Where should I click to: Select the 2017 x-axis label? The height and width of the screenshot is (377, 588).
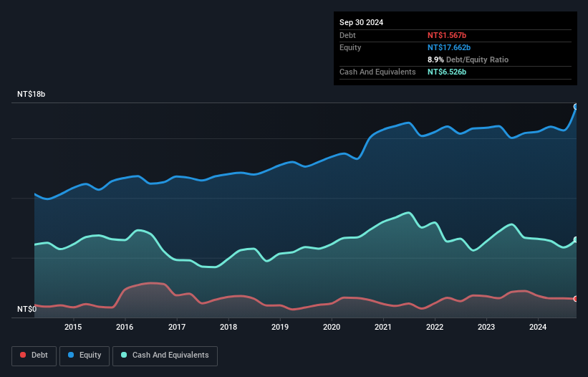pyautogui.click(x=177, y=327)
